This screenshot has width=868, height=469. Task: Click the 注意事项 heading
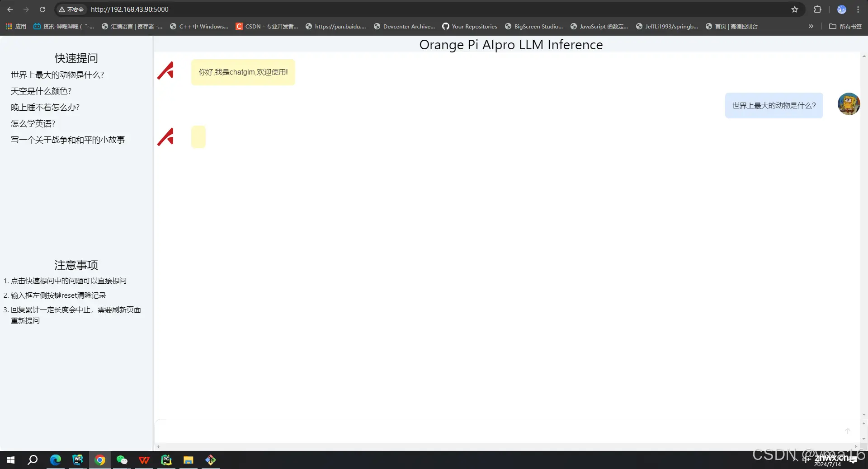76,265
